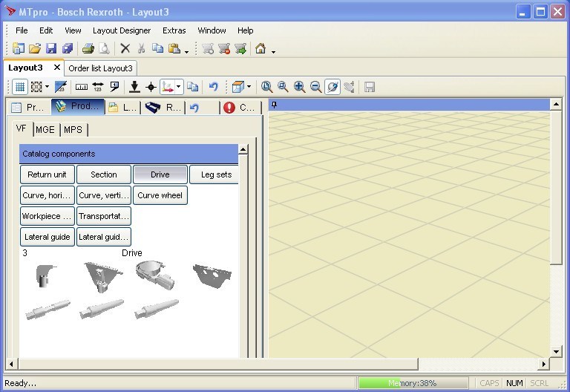Click the annotation callout icon
570x392 pixels.
(114, 87)
